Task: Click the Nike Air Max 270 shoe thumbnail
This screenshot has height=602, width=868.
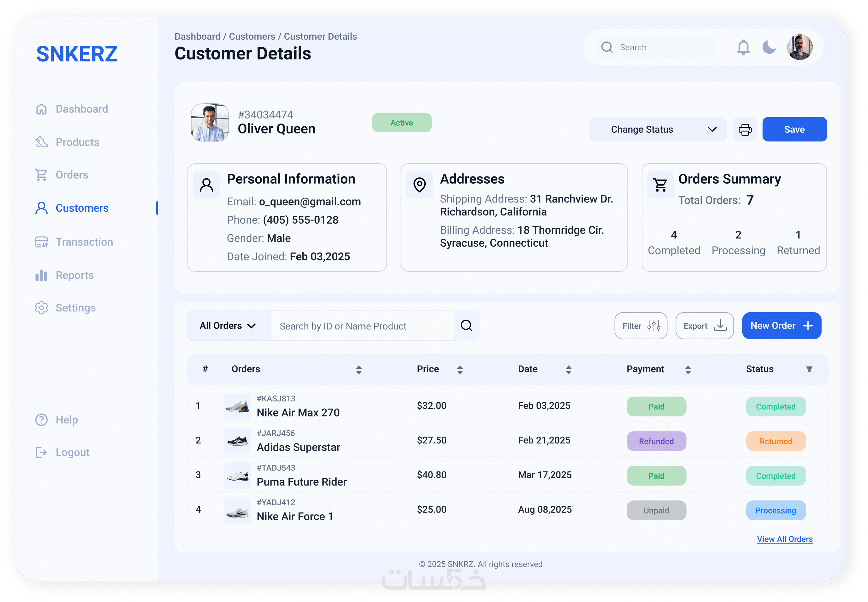Action: pos(237,406)
